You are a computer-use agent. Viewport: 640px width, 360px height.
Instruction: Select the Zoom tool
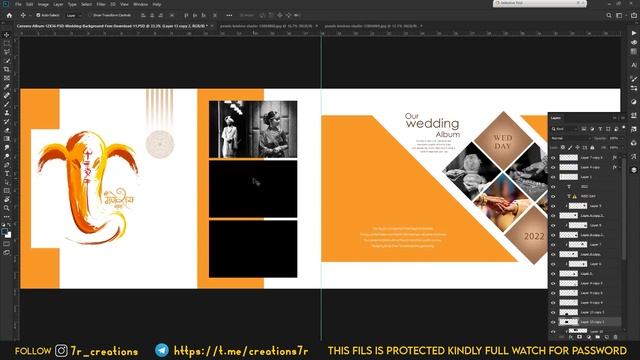(7, 208)
